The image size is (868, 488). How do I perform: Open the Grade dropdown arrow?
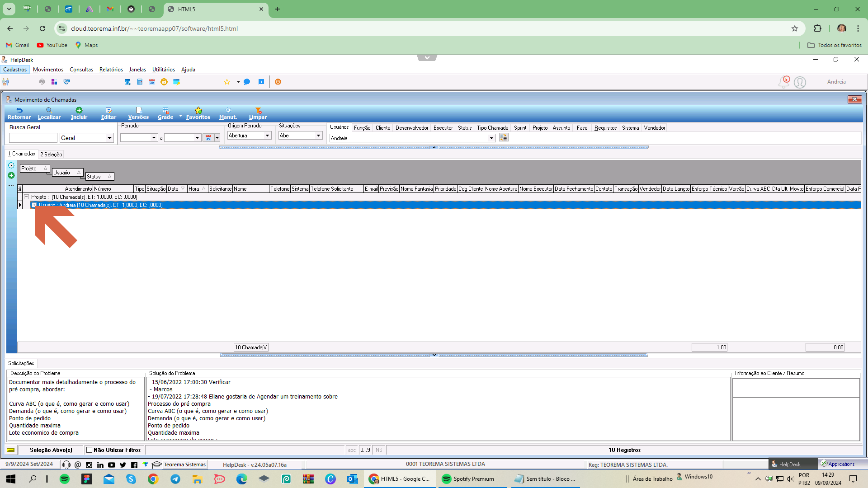click(180, 116)
